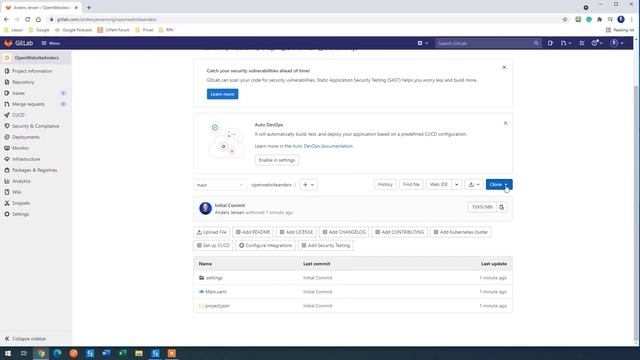Image resolution: width=640 pixels, height=360 pixels.
Task: Open the Clone dropdown
Action: click(499, 185)
